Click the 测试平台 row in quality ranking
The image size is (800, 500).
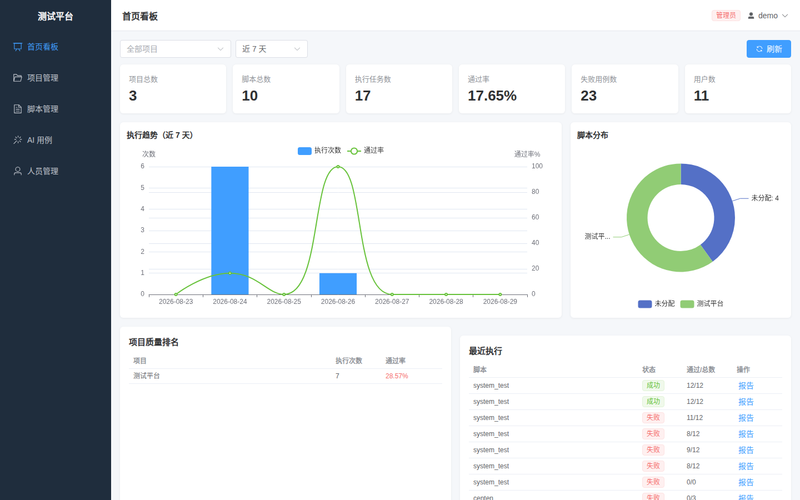click(286, 376)
